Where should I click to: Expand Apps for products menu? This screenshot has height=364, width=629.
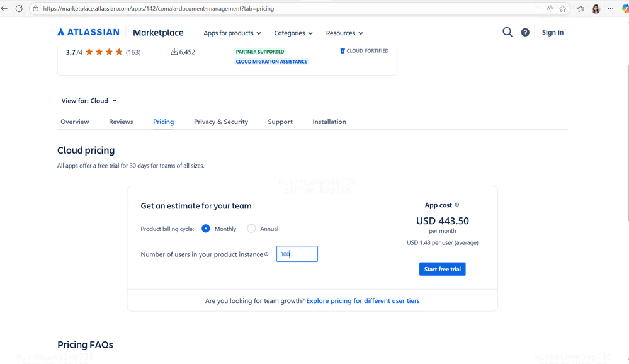tap(232, 33)
